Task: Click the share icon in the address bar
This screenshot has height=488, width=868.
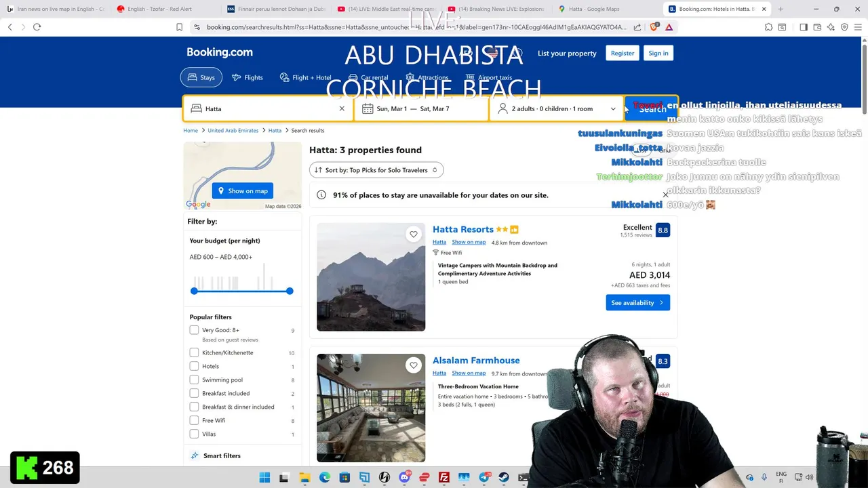Action: pos(637,27)
